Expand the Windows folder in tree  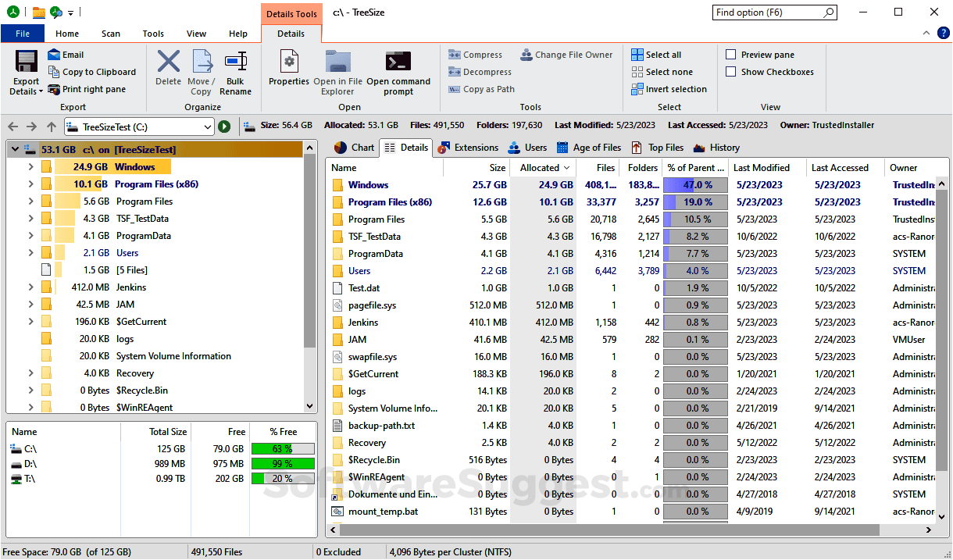tap(30, 167)
